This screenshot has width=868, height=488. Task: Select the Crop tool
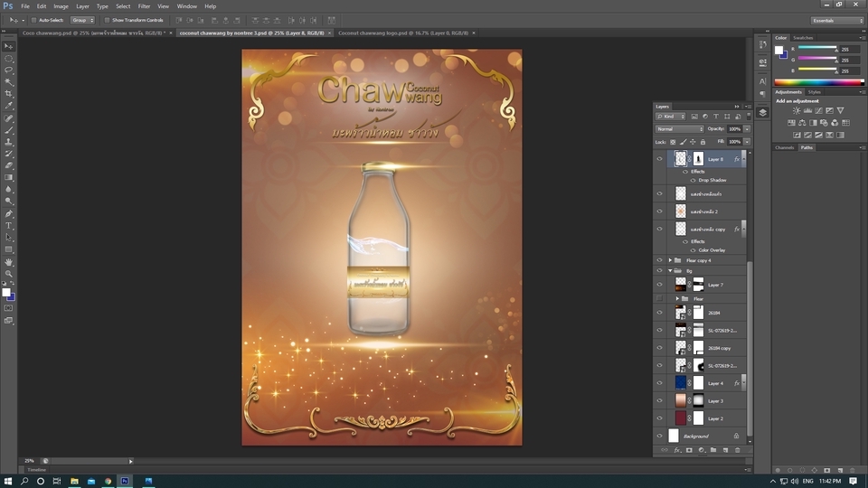(x=8, y=94)
